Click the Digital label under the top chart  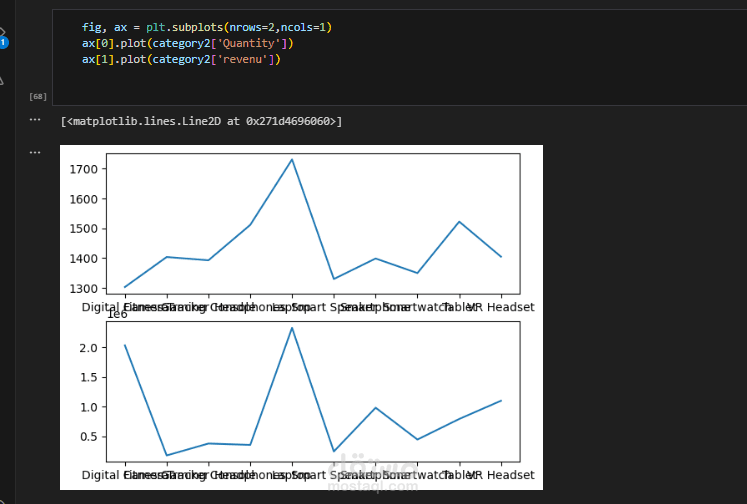(x=100, y=307)
